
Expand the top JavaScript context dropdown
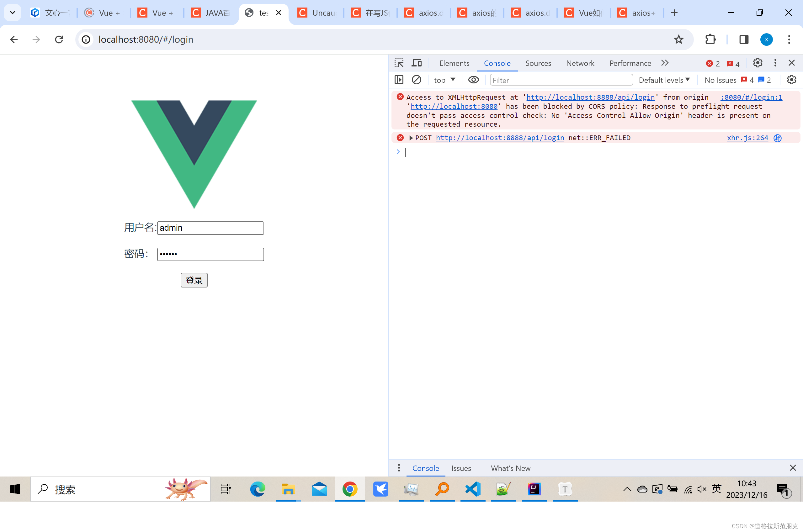point(444,80)
